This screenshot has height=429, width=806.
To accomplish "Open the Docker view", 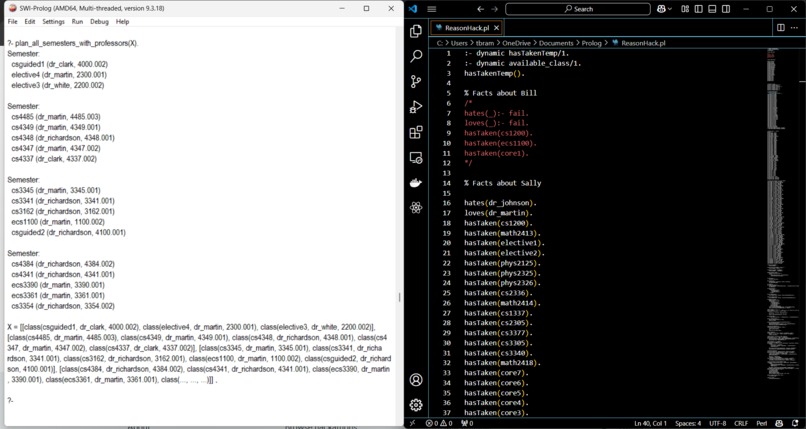I will click(x=416, y=182).
